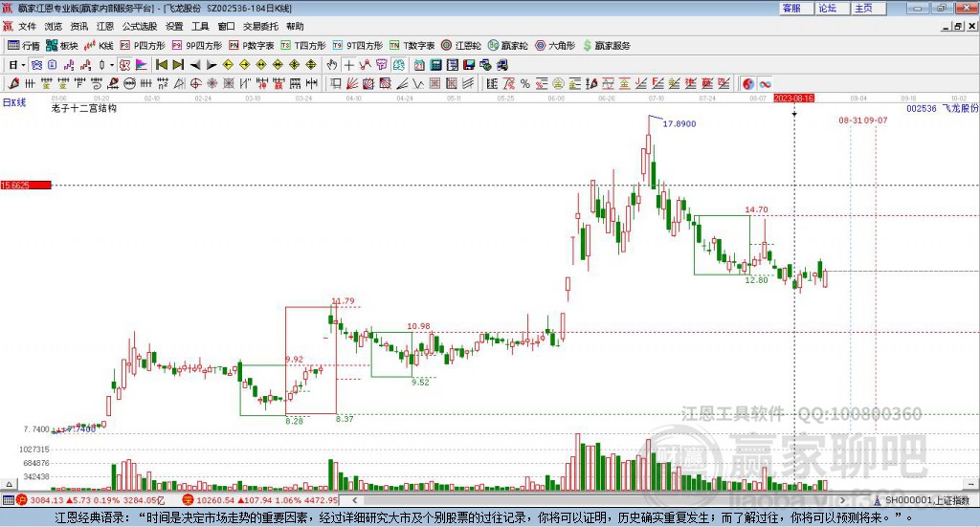The image size is (980, 527).
Task: Click the grid icon in status bar
Action: pos(8,500)
